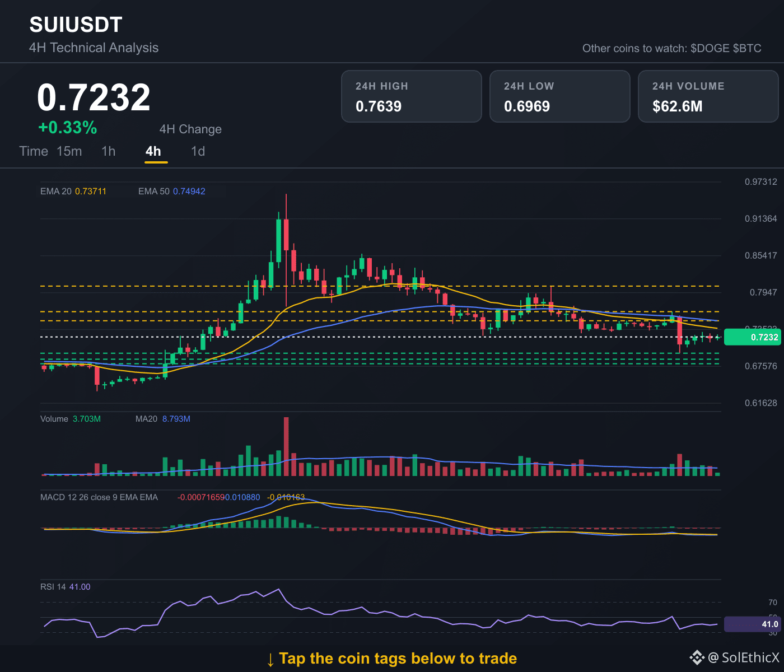Click the 0.85417 price axis label
Viewport: 784px width, 672px height.
coord(761,256)
